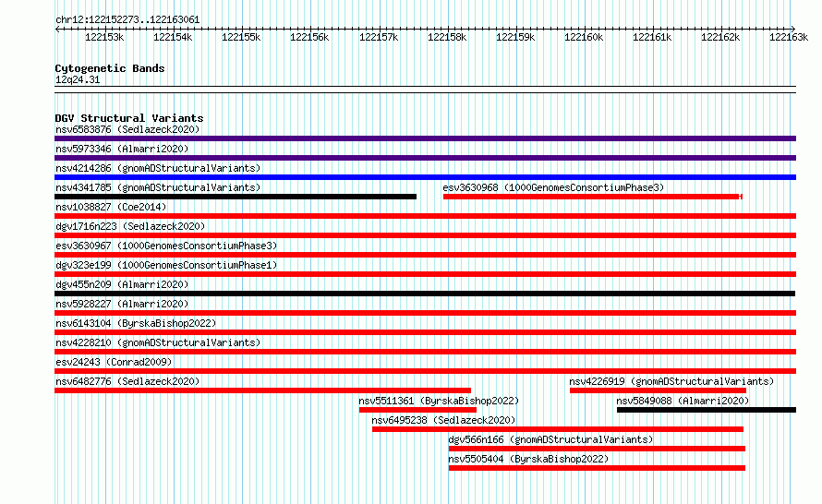
Task: Click the left arrowhead of the ruler
Action: point(57,29)
